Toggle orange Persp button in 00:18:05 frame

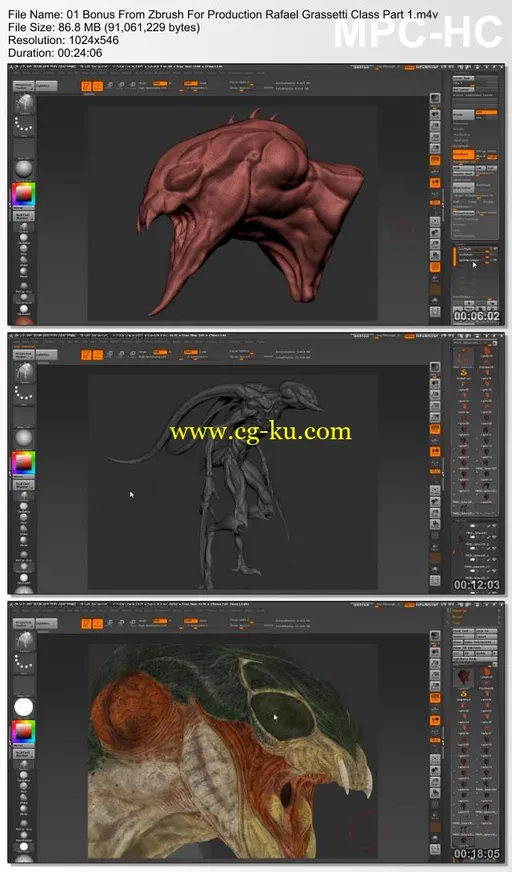(x=435, y=697)
